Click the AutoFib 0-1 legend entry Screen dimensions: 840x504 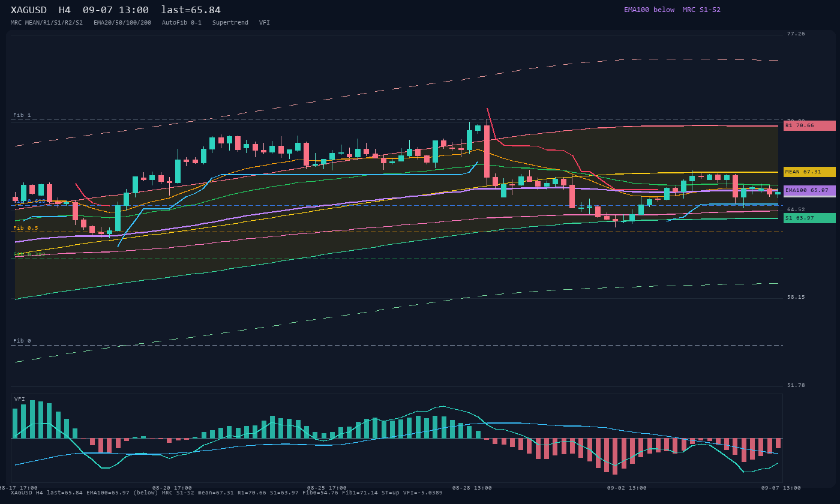click(x=182, y=23)
